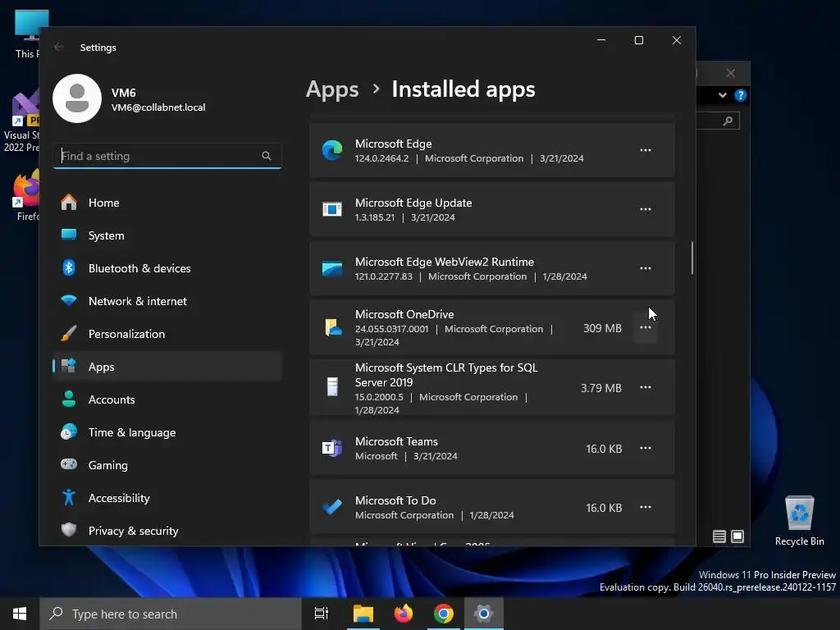Select the Visual Studio 2022 desktop shortcut
This screenshot has height=630, width=840.
click(21, 121)
